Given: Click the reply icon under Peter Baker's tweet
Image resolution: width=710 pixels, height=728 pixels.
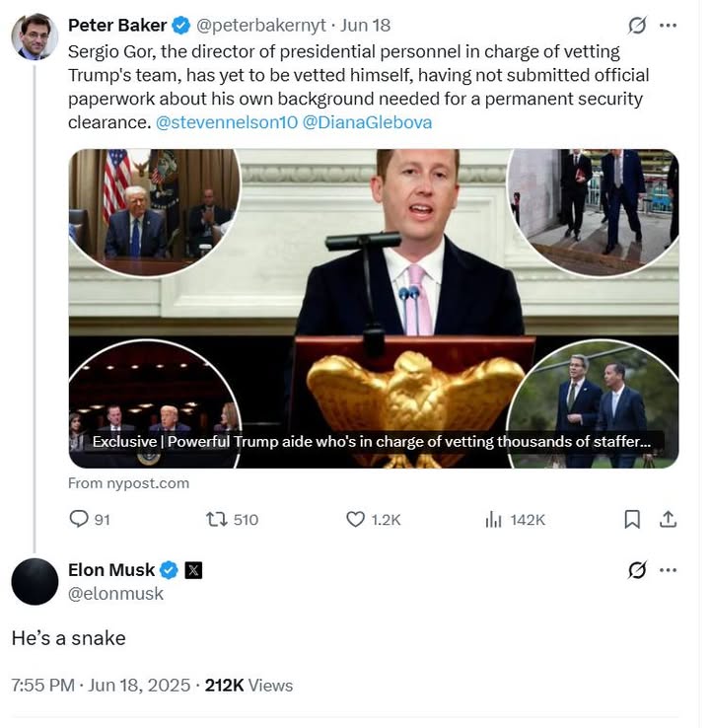Looking at the screenshot, I should point(79,519).
